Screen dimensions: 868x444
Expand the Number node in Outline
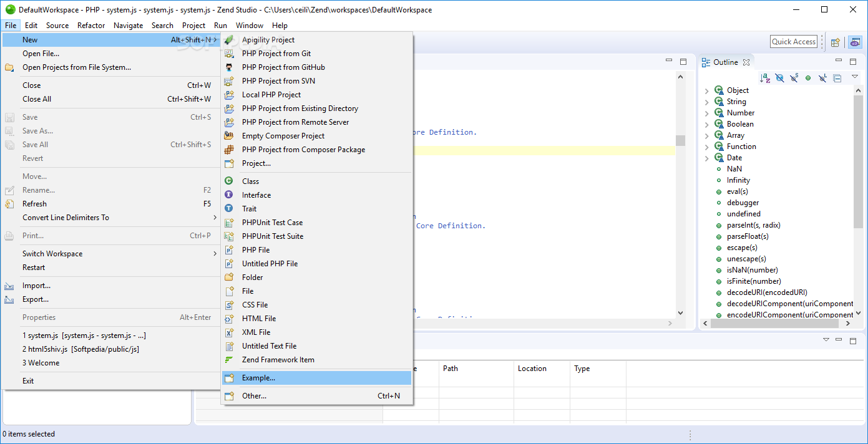706,113
